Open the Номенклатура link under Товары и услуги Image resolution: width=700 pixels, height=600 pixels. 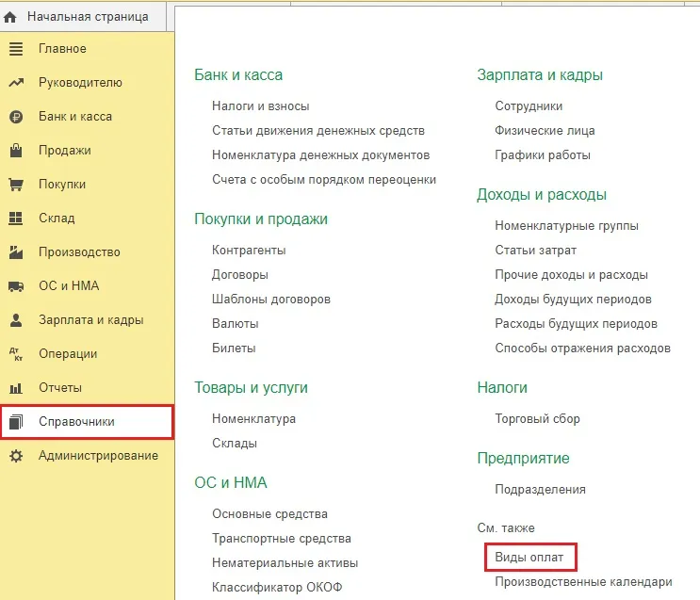coord(253,419)
